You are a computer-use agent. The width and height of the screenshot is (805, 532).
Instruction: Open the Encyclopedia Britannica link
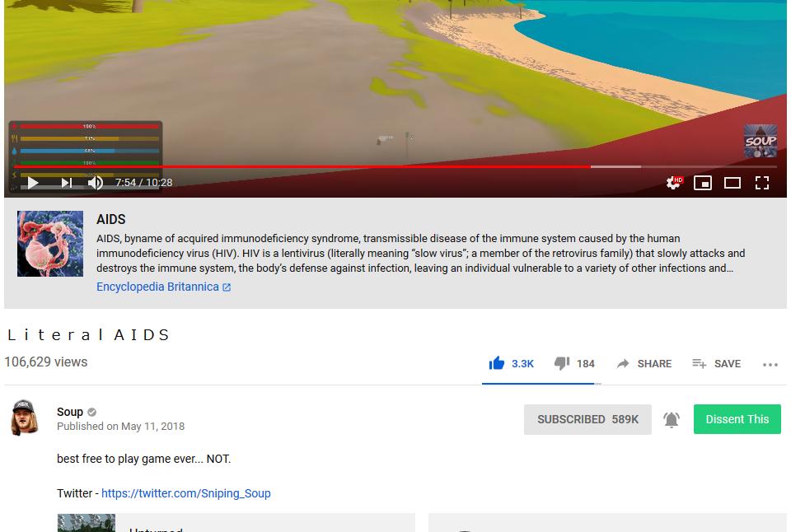(163, 287)
